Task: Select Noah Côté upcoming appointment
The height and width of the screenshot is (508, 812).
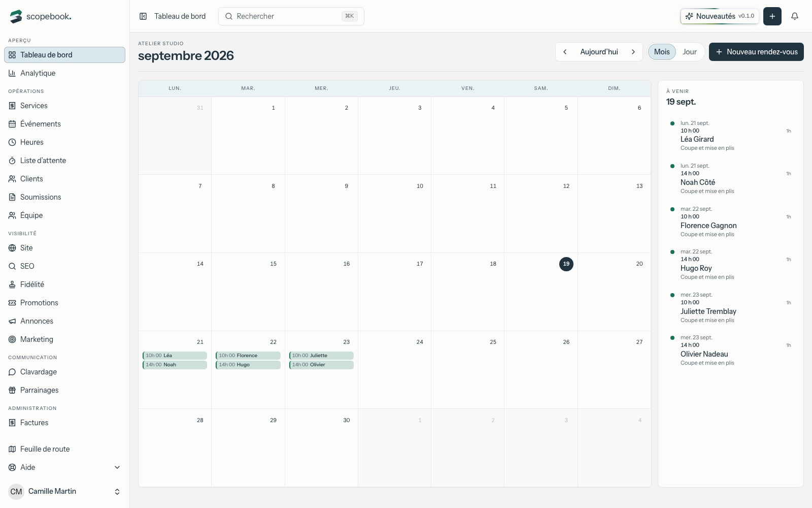Action: [731, 178]
